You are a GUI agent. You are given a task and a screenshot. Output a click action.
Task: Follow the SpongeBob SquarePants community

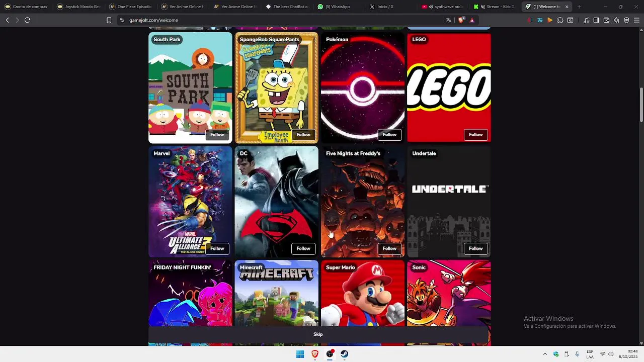[303, 135]
